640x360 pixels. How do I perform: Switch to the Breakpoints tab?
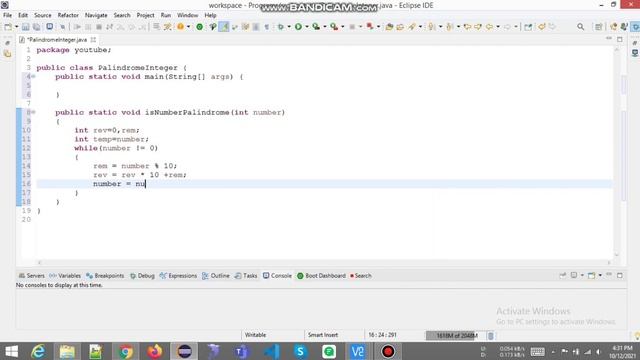pyautogui.click(x=105, y=276)
